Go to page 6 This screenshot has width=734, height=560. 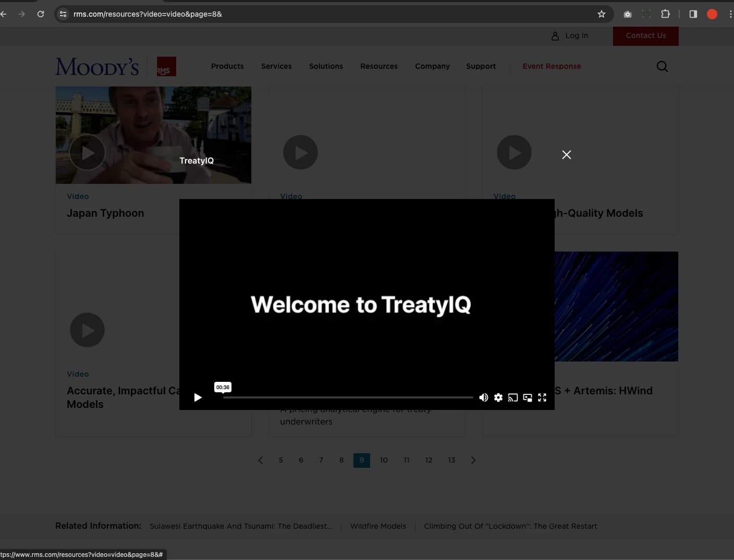[301, 460]
